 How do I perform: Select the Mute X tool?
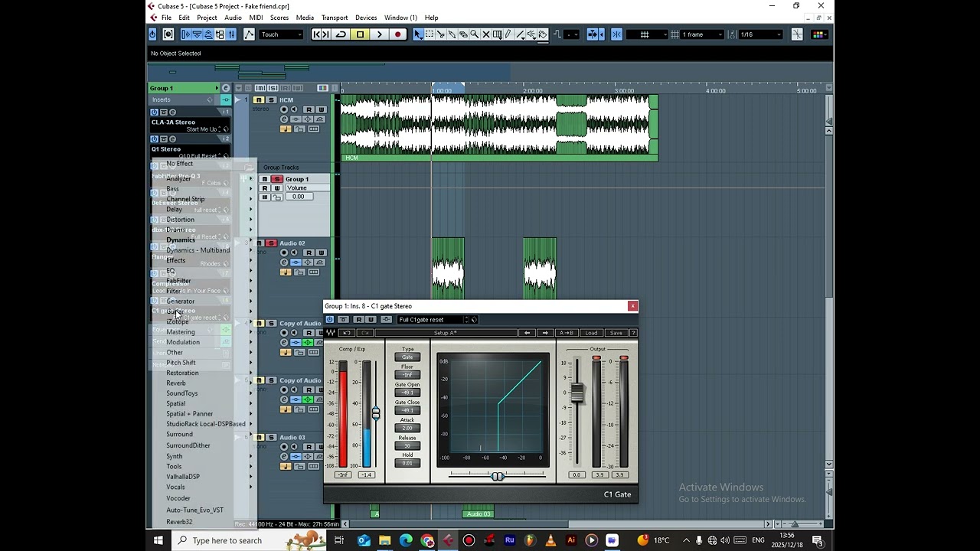point(486,34)
